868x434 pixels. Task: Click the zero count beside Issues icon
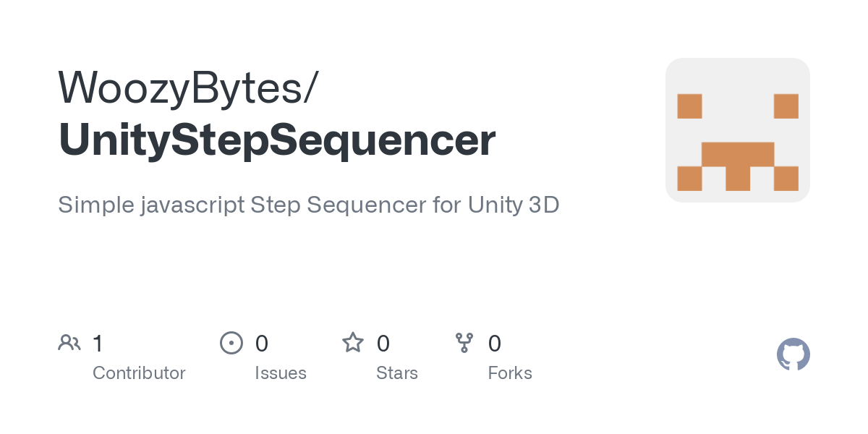[262, 344]
